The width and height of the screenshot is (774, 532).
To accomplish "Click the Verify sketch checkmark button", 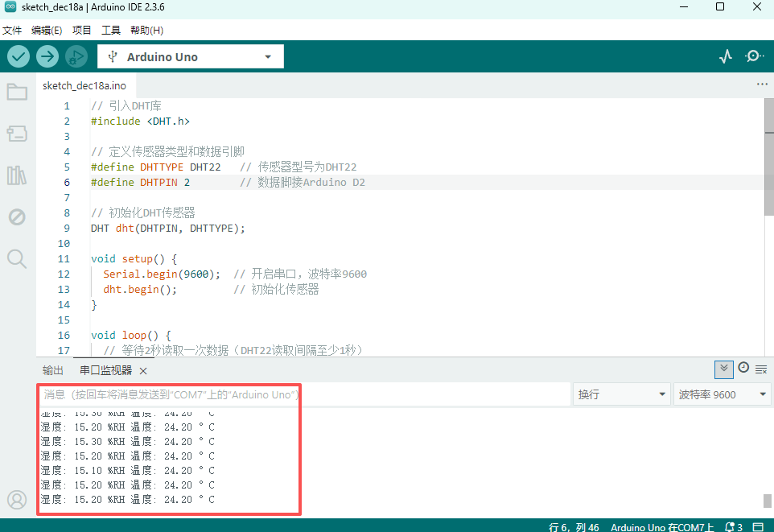I will point(19,57).
